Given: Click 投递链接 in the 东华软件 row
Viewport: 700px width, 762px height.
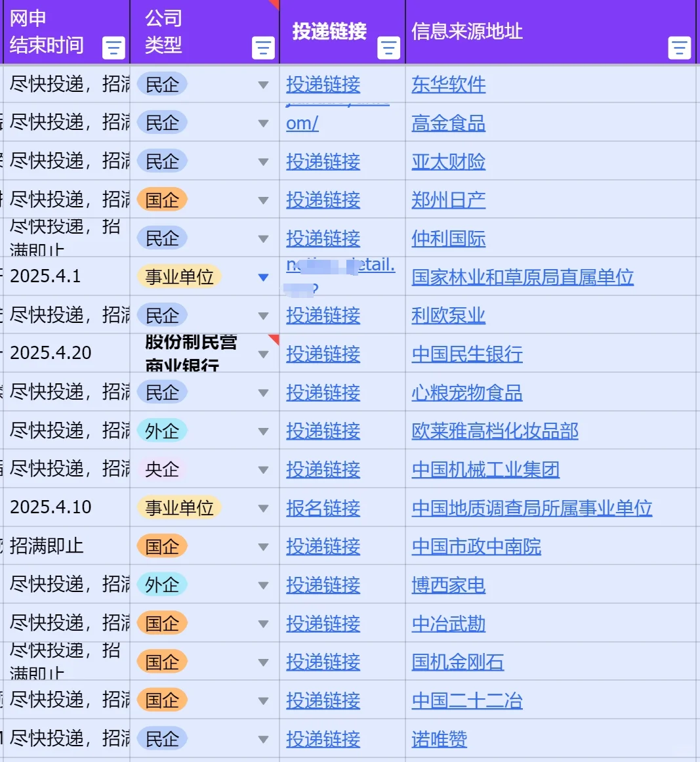Looking at the screenshot, I should click(x=323, y=85).
